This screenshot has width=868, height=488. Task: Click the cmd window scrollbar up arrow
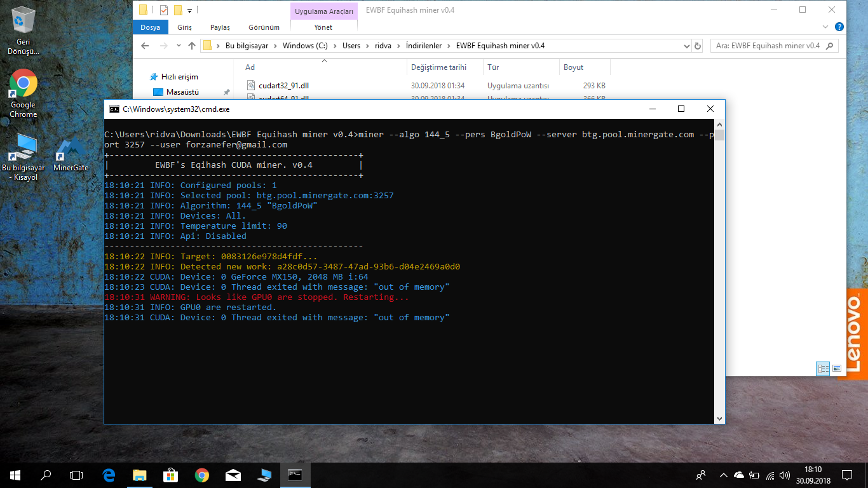[x=719, y=125]
